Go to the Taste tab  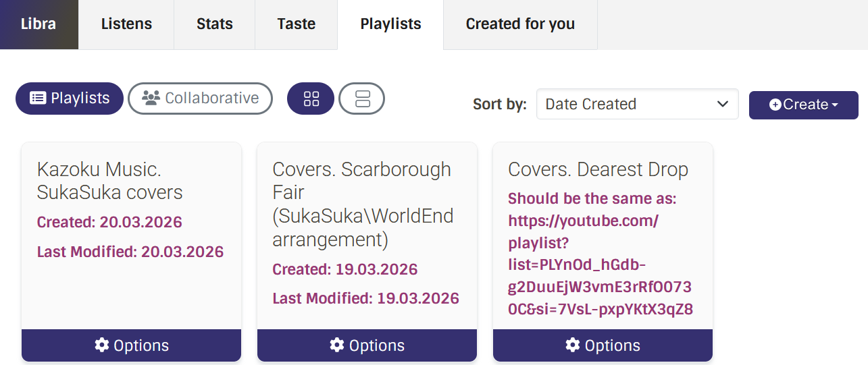296,24
